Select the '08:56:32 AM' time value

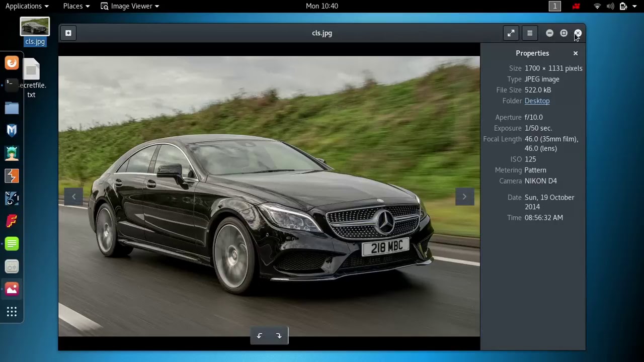[544, 218]
